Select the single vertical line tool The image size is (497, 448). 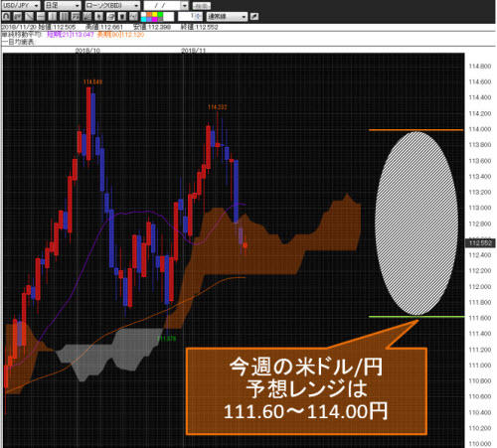click(52, 17)
